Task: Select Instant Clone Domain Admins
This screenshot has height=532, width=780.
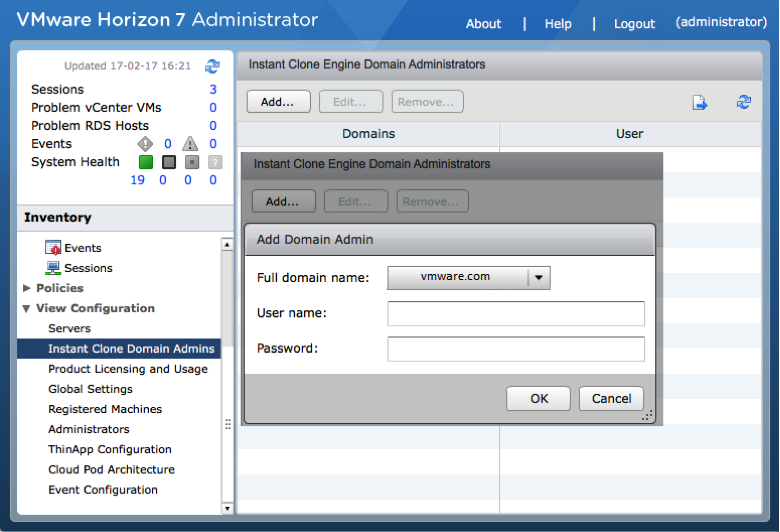Action: pyautogui.click(x=119, y=349)
